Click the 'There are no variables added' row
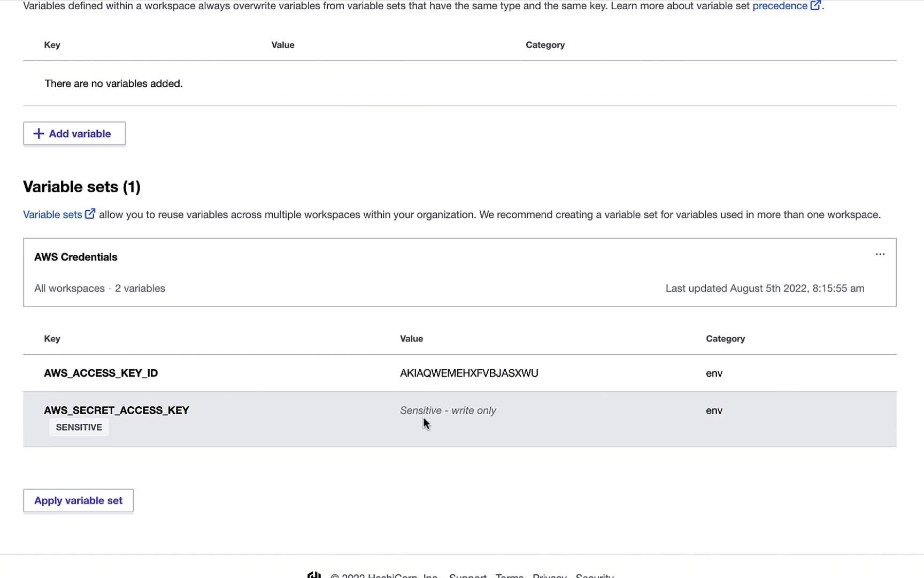Image resolution: width=924 pixels, height=578 pixels. point(113,83)
